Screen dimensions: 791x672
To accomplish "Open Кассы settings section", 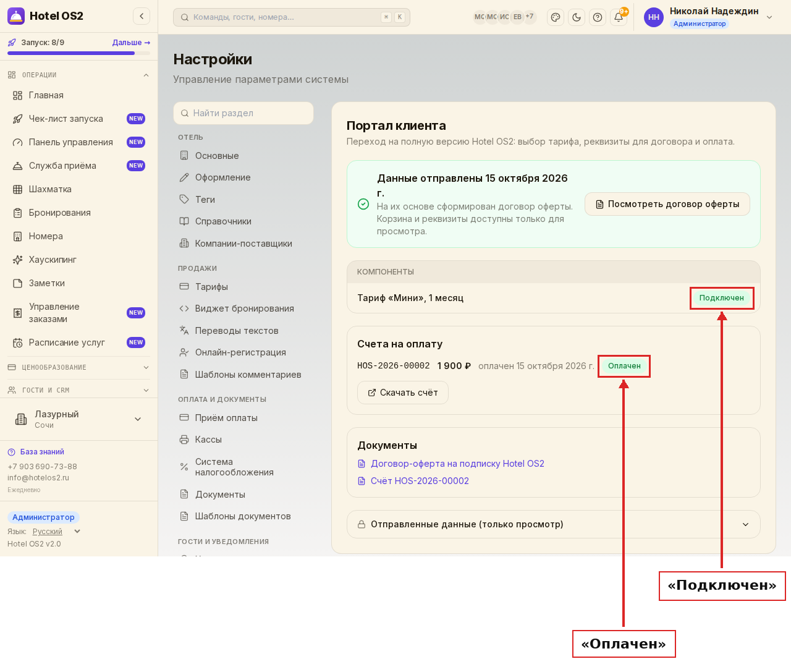I will click(x=243, y=440).
